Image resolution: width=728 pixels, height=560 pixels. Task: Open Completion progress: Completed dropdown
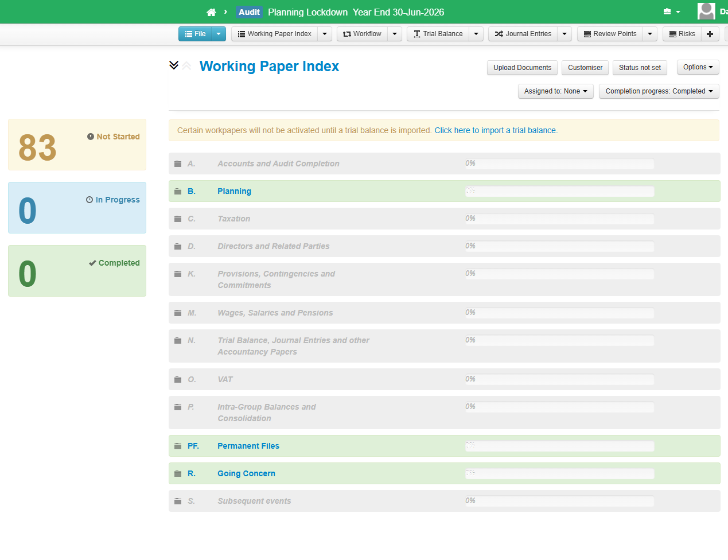[x=659, y=91]
